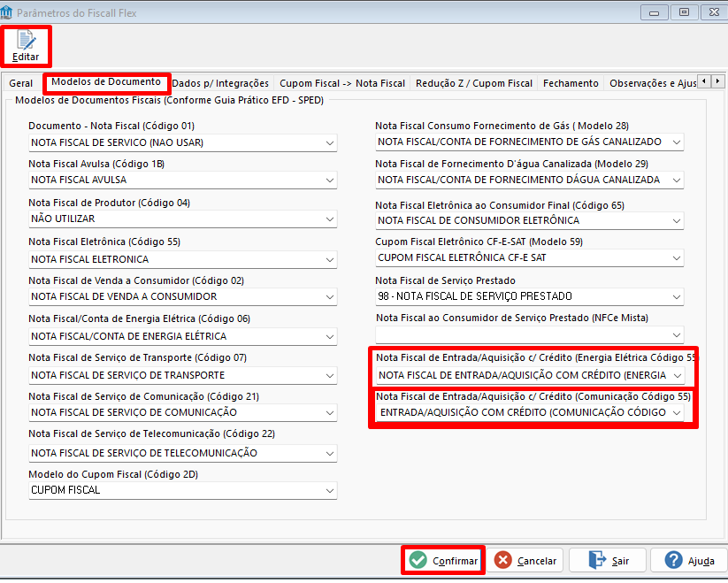Viewport: 728px width, 583px height.
Task: Expand Fornecimento D'água Canalizada (Modelo 29) dropdown
Action: tap(677, 180)
